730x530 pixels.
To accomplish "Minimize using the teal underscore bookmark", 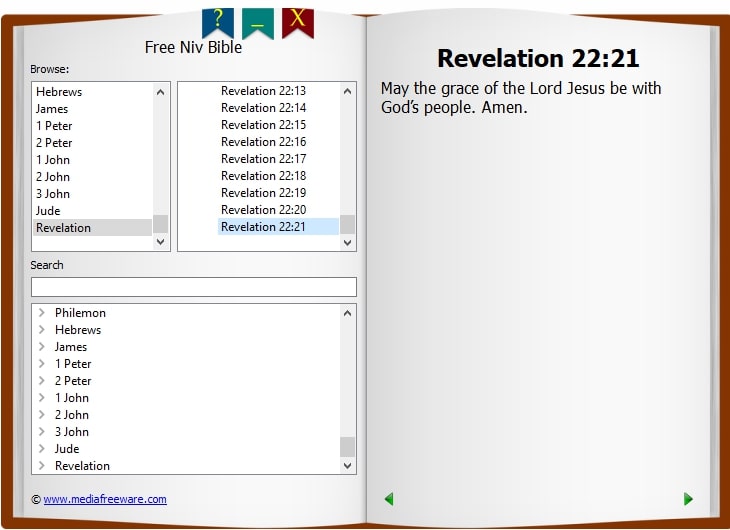I will point(257,23).
